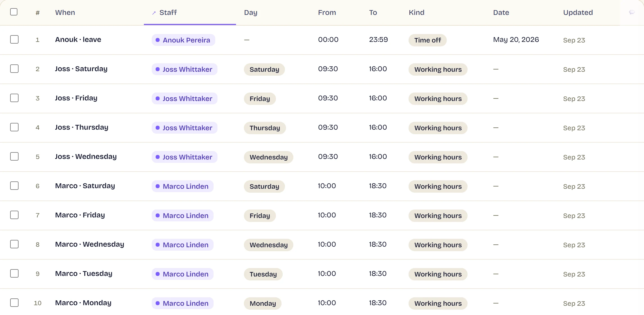
Task: Click 09:30 in the Joss · Friday row
Action: [x=328, y=98]
